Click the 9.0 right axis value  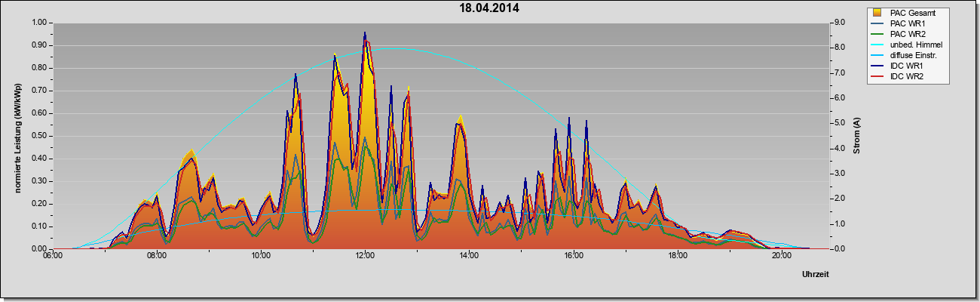pos(839,23)
